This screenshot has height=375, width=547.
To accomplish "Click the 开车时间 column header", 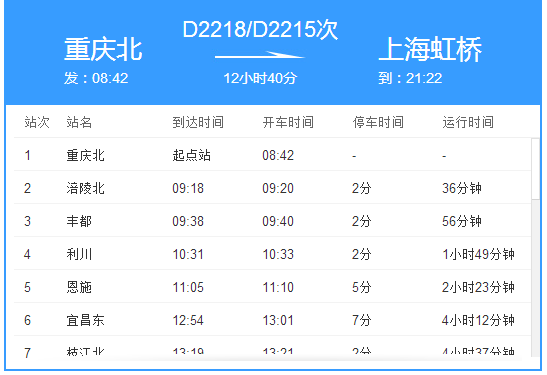I will [x=288, y=122].
